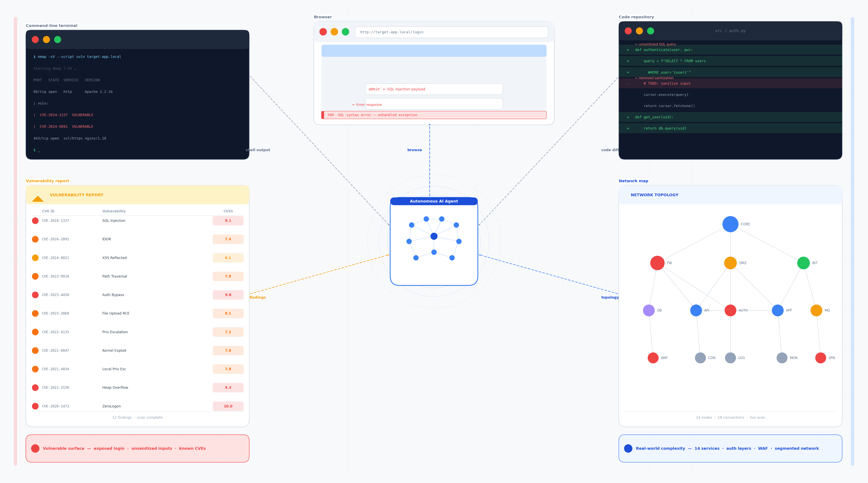Click the Autonomous AI Agent network graphic

point(434,241)
